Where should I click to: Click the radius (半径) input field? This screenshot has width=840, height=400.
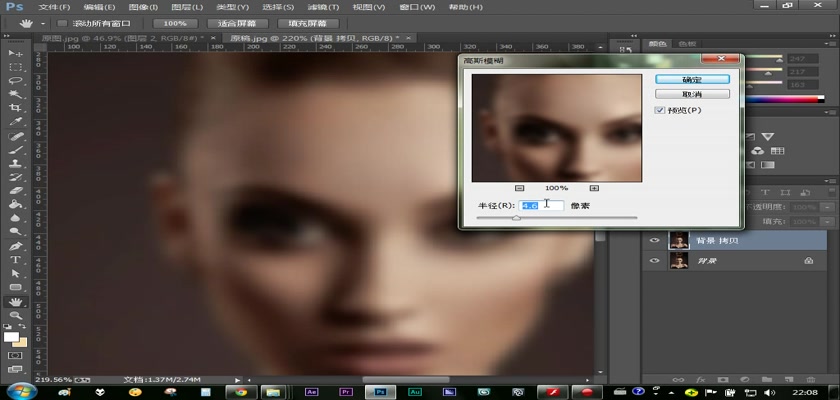coord(542,206)
